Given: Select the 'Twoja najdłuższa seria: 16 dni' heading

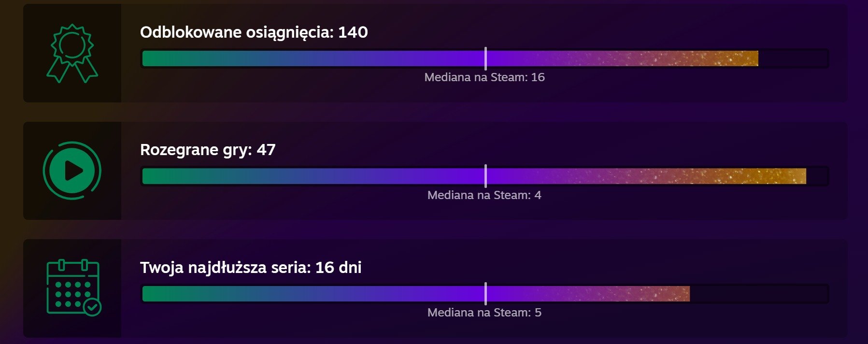Looking at the screenshot, I should click(x=251, y=267).
